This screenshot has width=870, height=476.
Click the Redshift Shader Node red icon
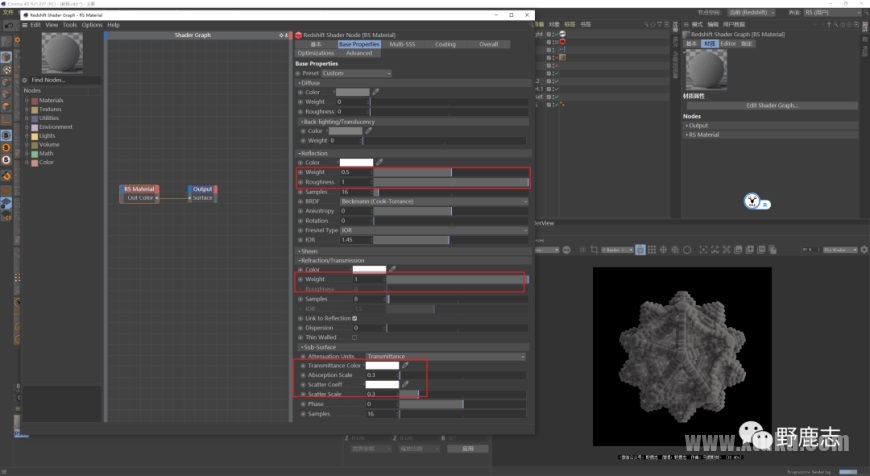point(299,35)
